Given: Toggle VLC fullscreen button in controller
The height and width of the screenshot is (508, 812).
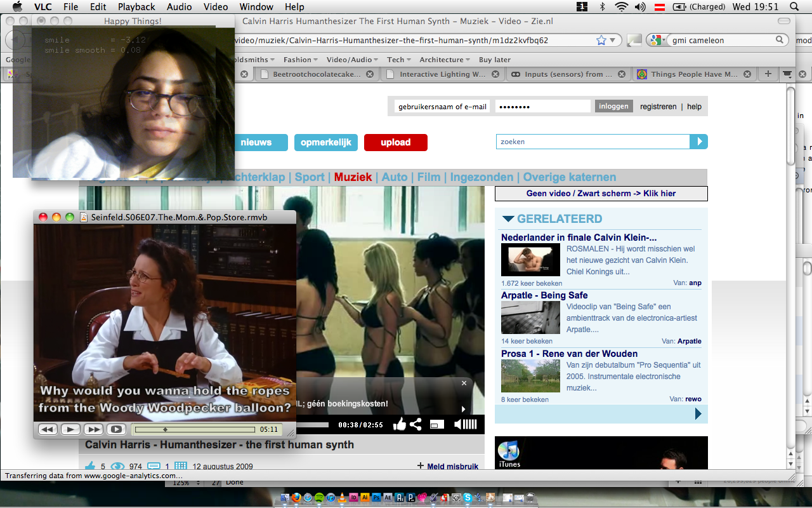Looking at the screenshot, I should (x=115, y=429).
